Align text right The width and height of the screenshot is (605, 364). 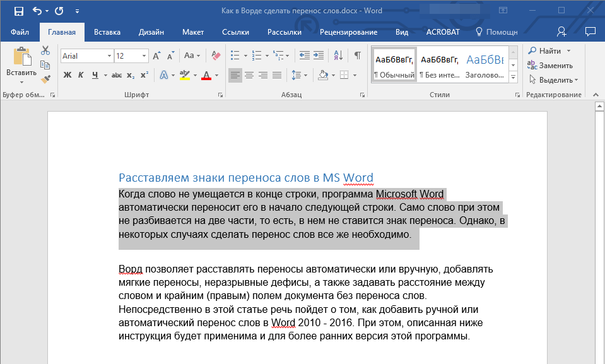[263, 75]
